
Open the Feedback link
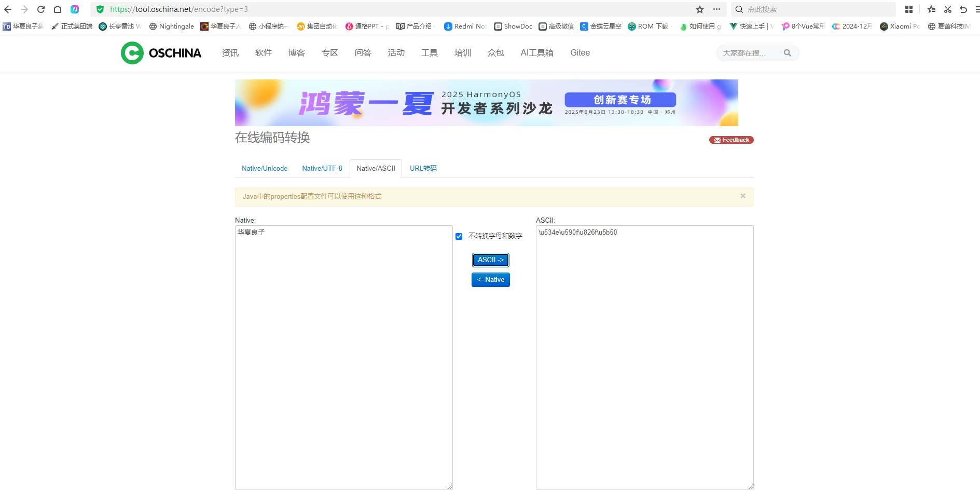pyautogui.click(x=731, y=140)
